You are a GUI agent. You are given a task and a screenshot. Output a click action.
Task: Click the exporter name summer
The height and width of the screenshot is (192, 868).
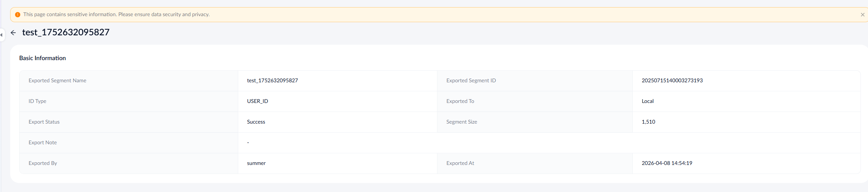pos(256,163)
